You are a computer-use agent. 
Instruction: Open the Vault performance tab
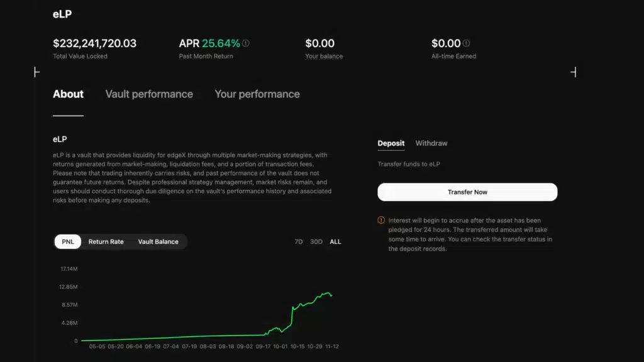coord(149,94)
